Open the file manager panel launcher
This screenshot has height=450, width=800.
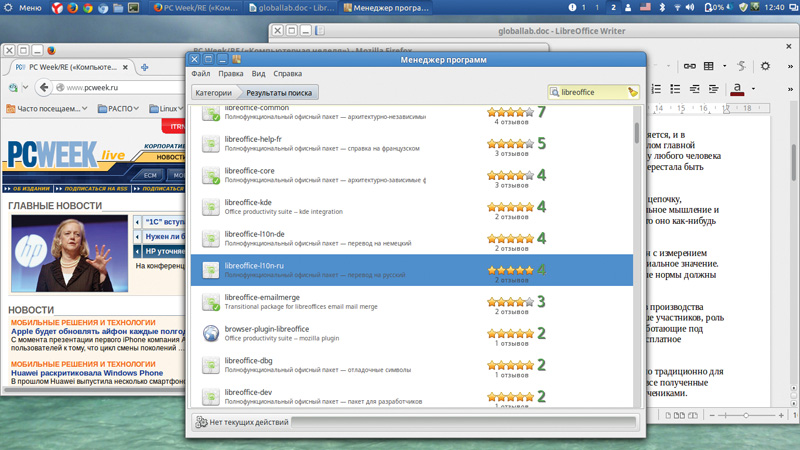[x=118, y=8]
